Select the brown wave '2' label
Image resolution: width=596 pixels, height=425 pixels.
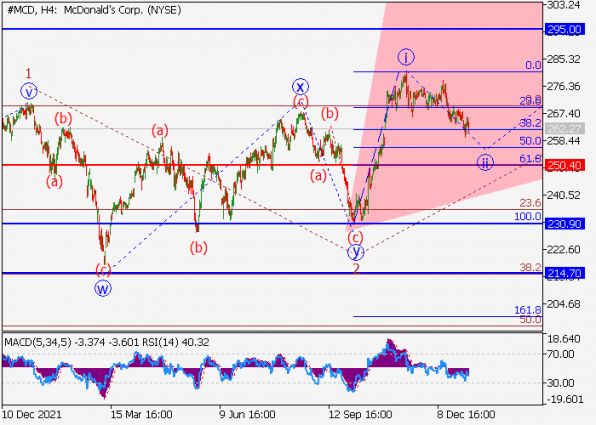tap(356, 269)
